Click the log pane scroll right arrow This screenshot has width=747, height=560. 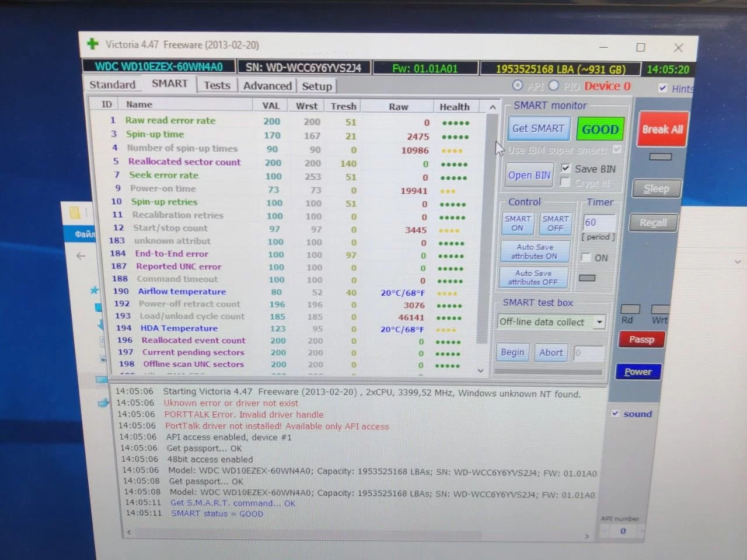[587, 535]
